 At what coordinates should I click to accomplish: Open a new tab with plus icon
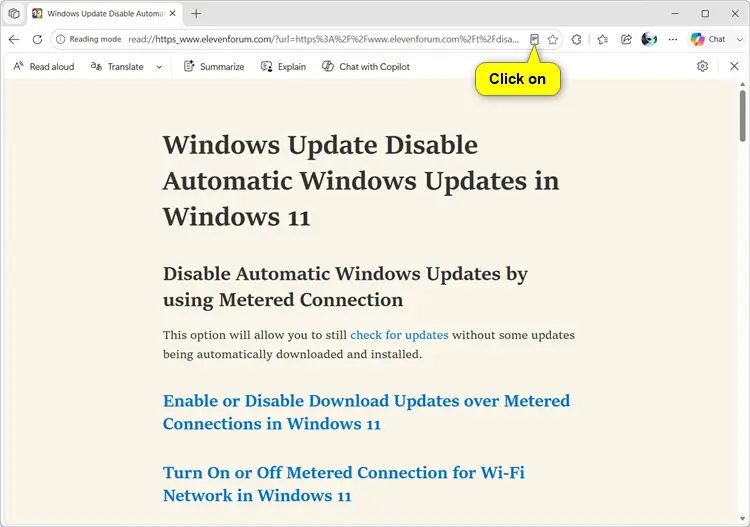pos(196,13)
